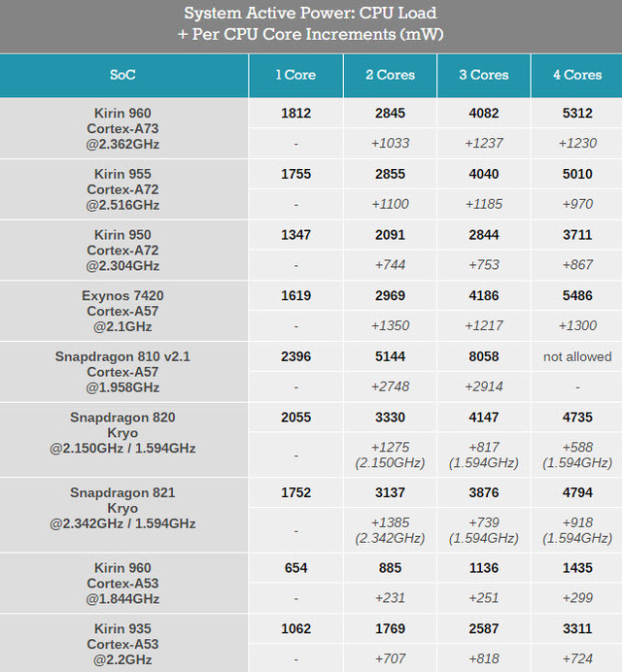Viewport: 622px width, 672px height.
Task: Click the 4 Cores column header
Action: [x=577, y=76]
